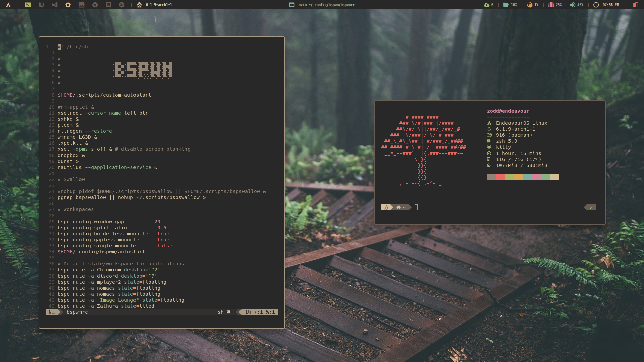Click the Arch launcher logo in the bar

coord(8,5)
